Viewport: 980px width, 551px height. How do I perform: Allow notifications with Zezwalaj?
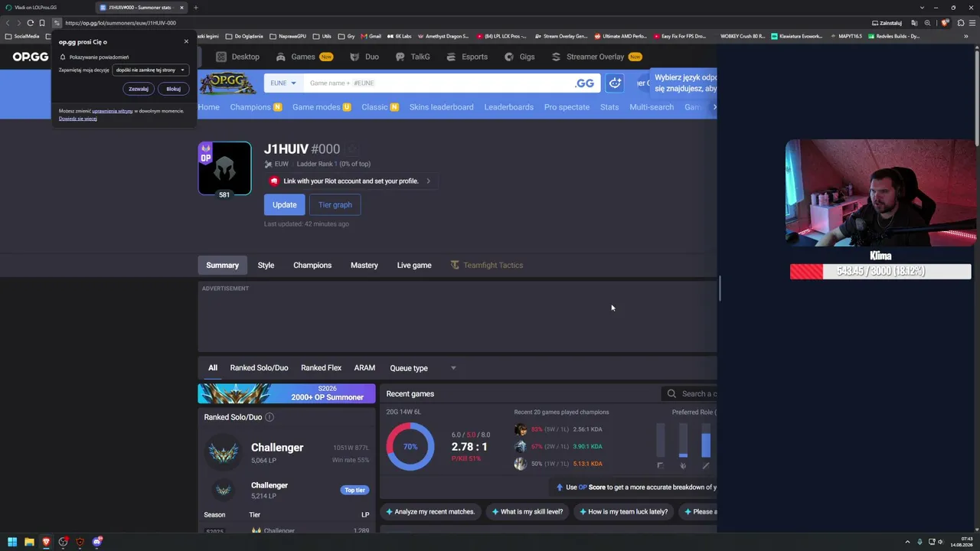tap(139, 89)
